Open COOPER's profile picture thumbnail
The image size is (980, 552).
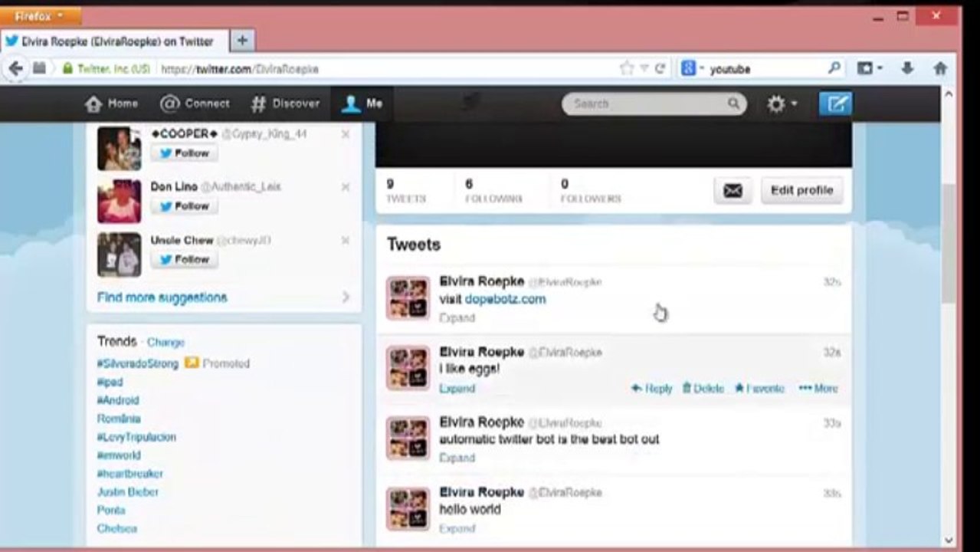(x=119, y=148)
